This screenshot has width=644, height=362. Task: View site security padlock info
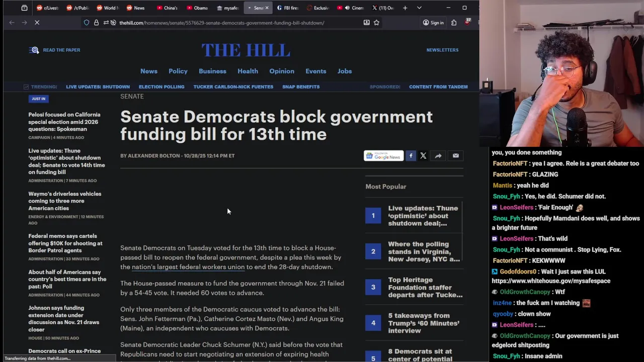96,23
